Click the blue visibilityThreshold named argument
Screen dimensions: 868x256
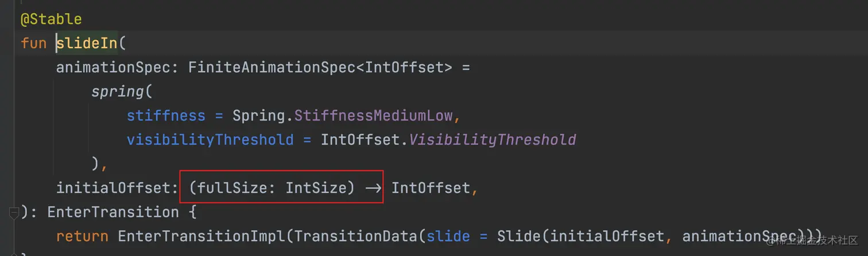[x=210, y=140]
